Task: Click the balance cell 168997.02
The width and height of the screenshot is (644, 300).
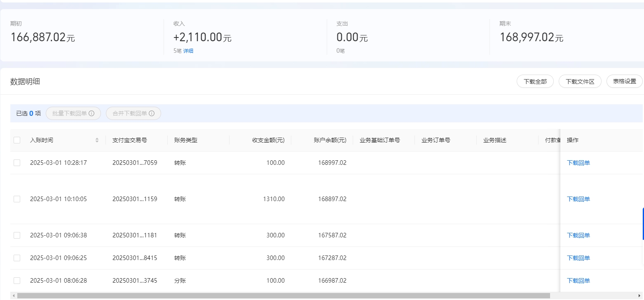Action: point(332,163)
